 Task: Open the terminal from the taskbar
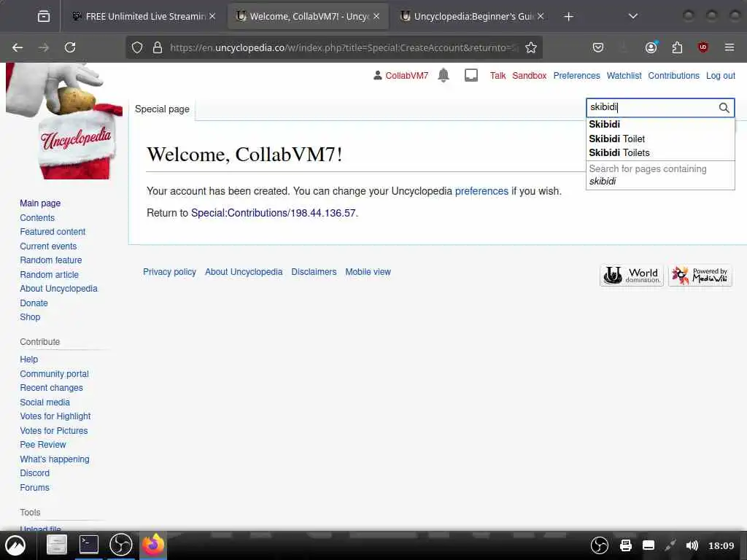pos(89,545)
